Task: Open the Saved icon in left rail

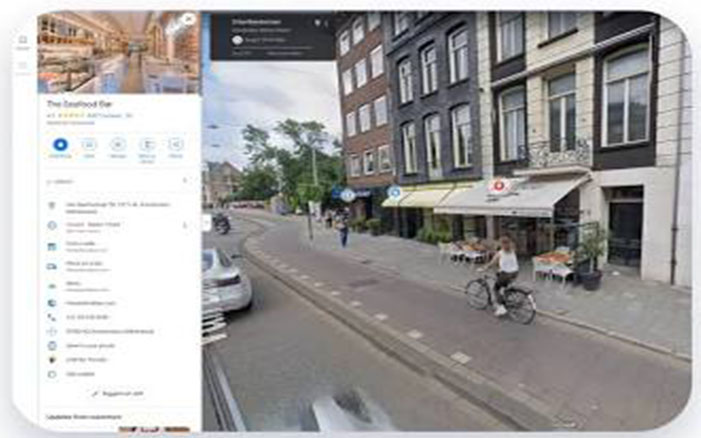Action: coord(22,41)
